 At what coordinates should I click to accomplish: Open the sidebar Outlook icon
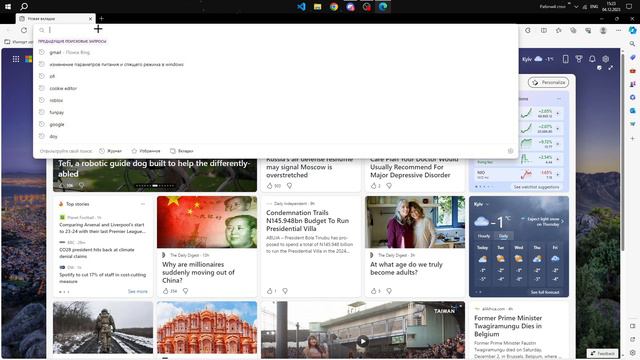[x=633, y=111]
